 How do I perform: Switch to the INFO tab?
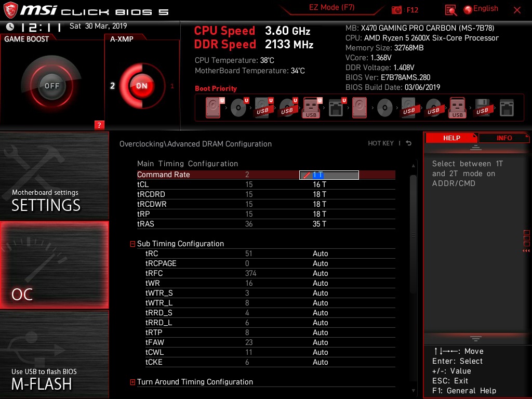pos(504,138)
